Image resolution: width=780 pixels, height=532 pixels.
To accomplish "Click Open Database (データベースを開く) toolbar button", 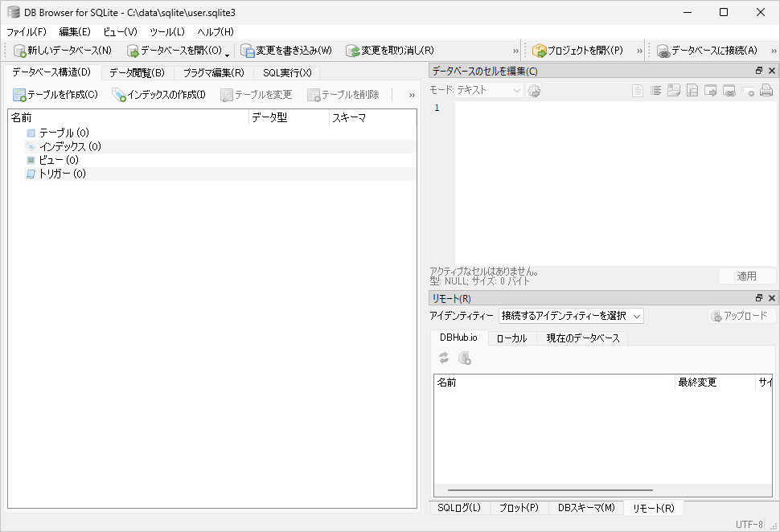I will 174,50.
